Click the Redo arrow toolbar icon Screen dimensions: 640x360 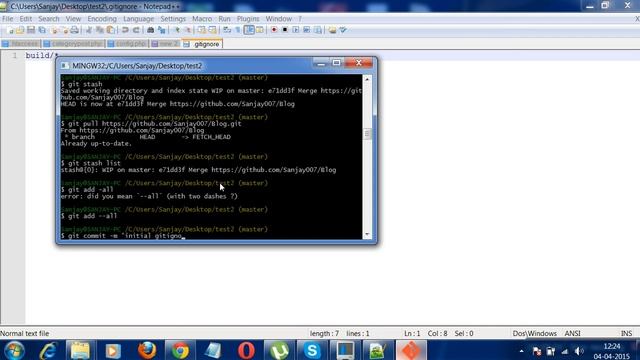point(136,30)
